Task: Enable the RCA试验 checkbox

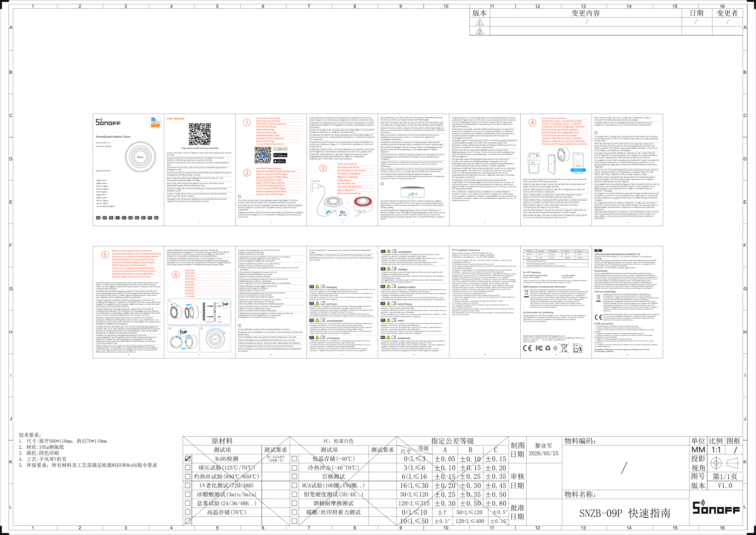Action: (294, 485)
